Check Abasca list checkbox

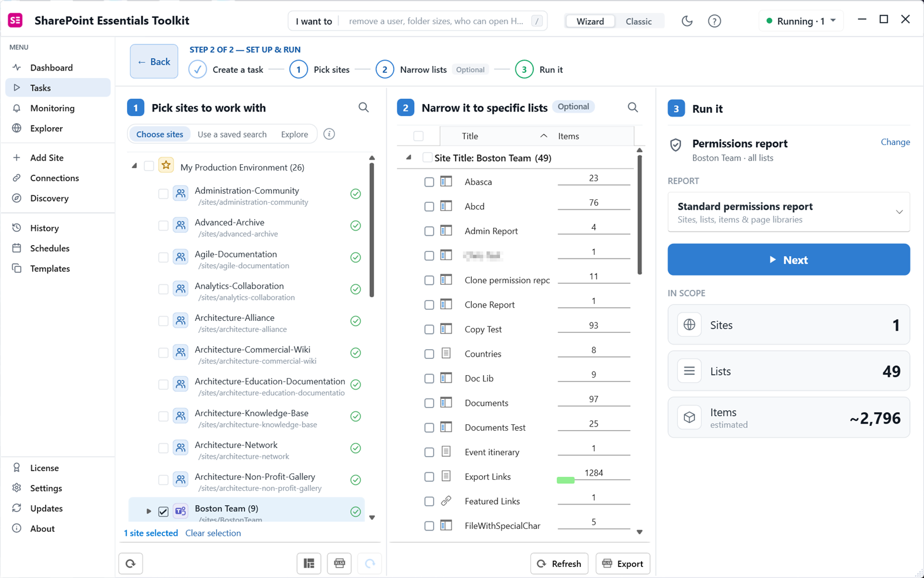(429, 182)
